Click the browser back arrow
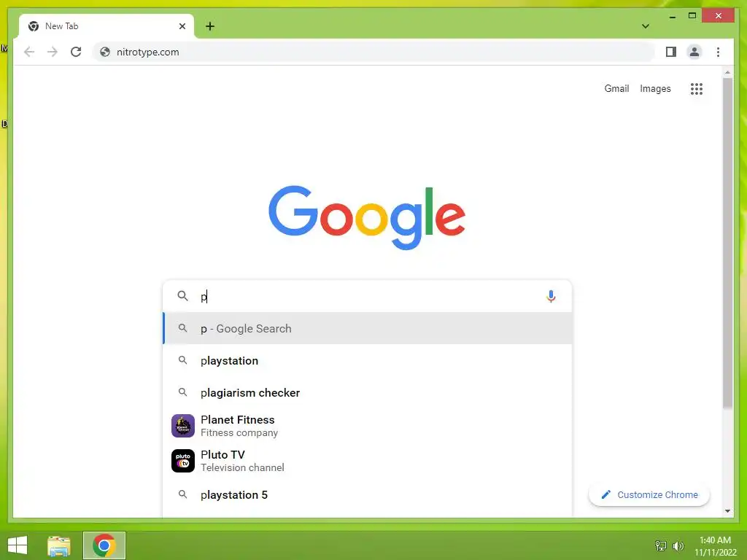The height and width of the screenshot is (560, 747). click(x=29, y=52)
